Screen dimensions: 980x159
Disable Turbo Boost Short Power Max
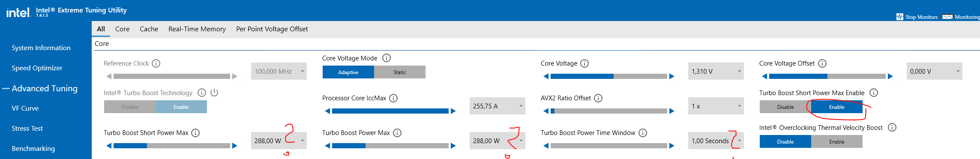(785, 107)
